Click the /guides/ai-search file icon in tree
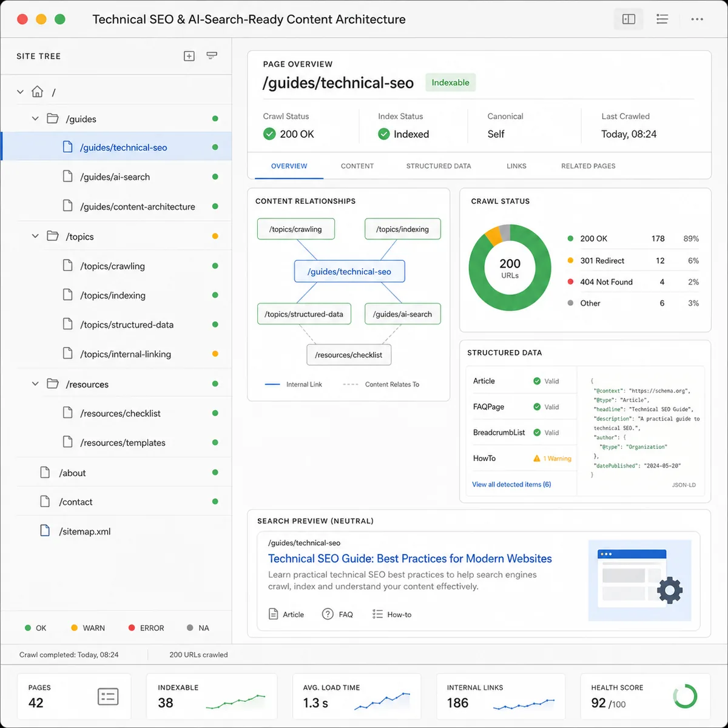The image size is (728, 728). tap(68, 176)
